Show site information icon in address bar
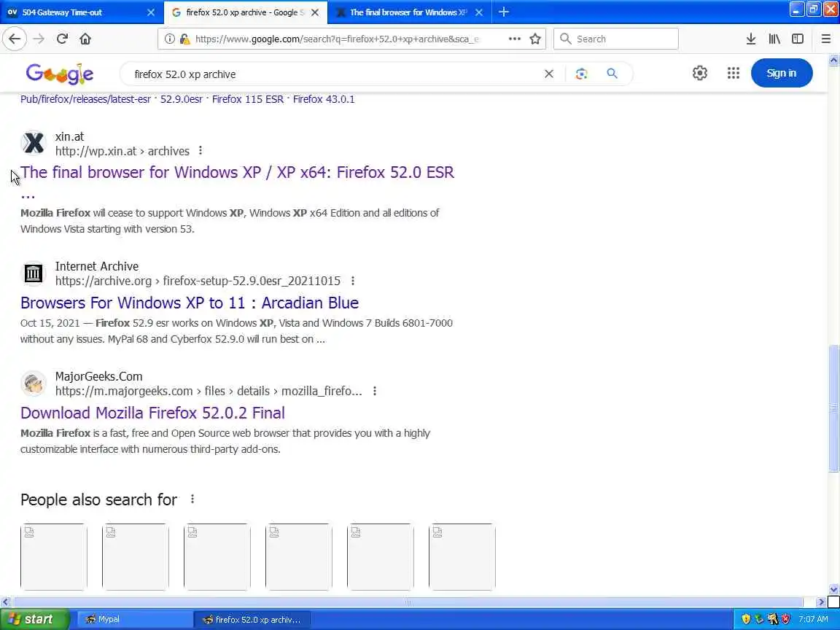 pyautogui.click(x=169, y=39)
